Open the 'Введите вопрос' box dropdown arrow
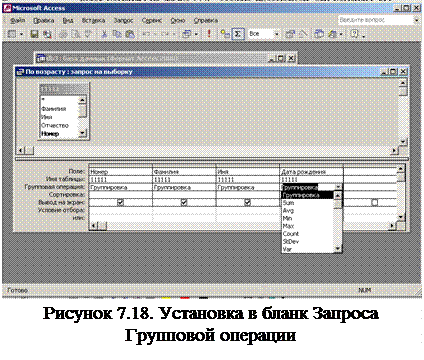 click(417, 20)
